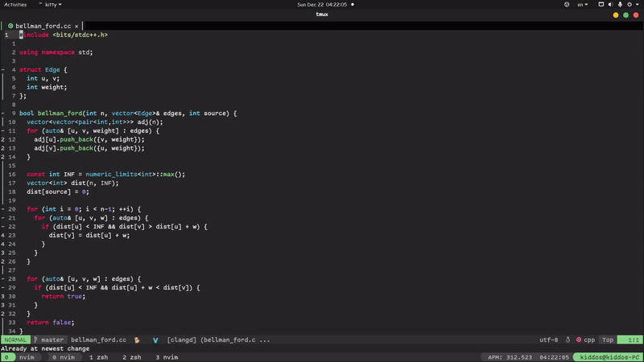Screen dimensions: 644x362
Task: Click the orange icon after the statusline filename
Action: tap(137, 339)
